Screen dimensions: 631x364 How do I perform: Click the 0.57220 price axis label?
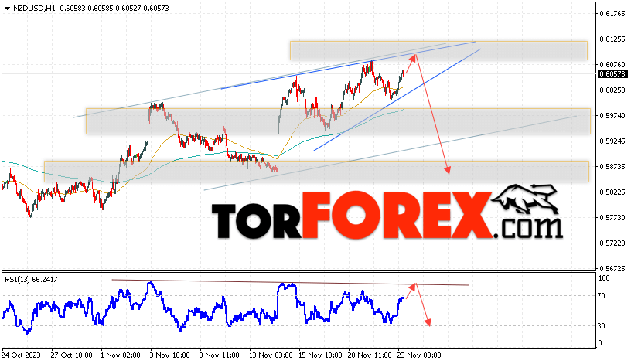point(612,243)
